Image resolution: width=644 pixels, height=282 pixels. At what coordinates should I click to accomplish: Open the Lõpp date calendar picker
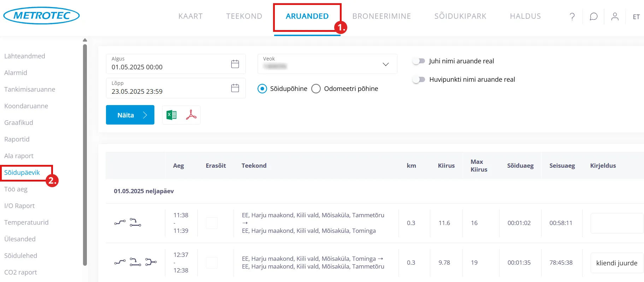pos(235,88)
